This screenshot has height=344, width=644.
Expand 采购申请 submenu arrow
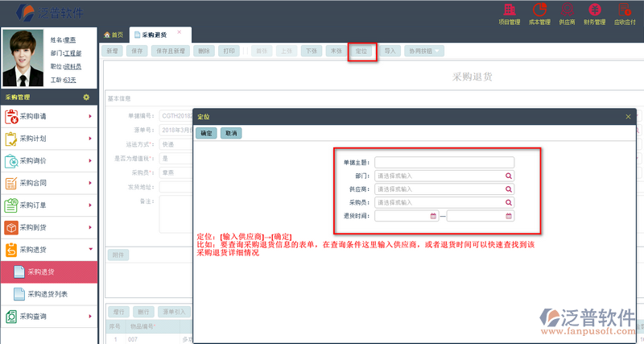click(x=90, y=116)
